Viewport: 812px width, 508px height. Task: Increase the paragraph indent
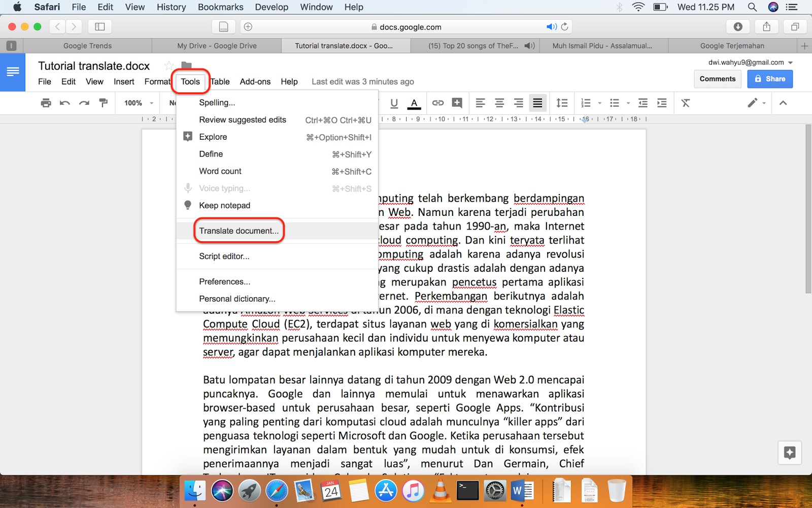662,103
